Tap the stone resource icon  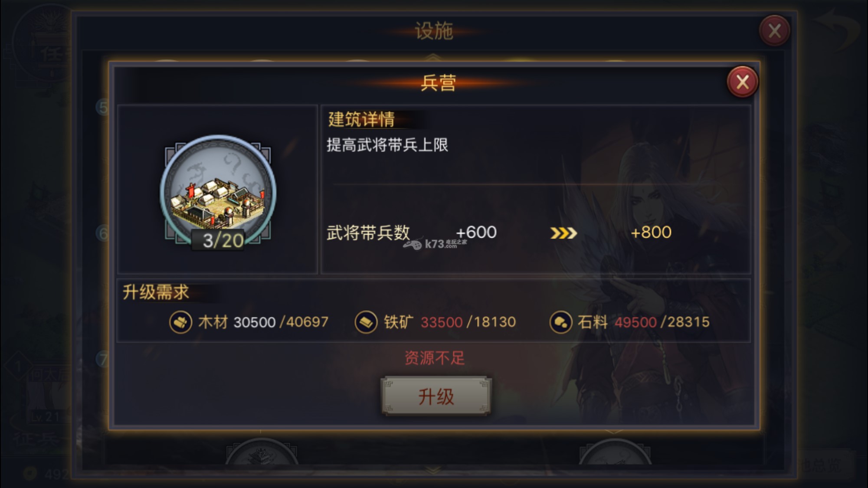point(561,322)
